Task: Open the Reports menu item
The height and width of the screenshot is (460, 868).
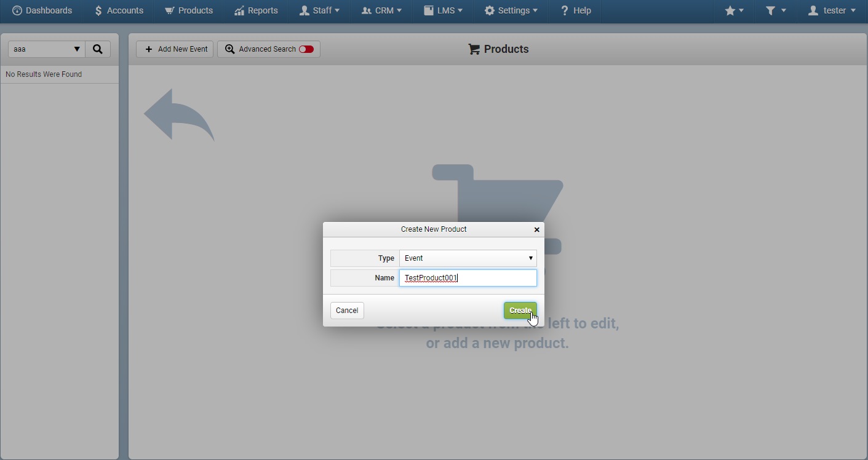Action: (x=256, y=10)
